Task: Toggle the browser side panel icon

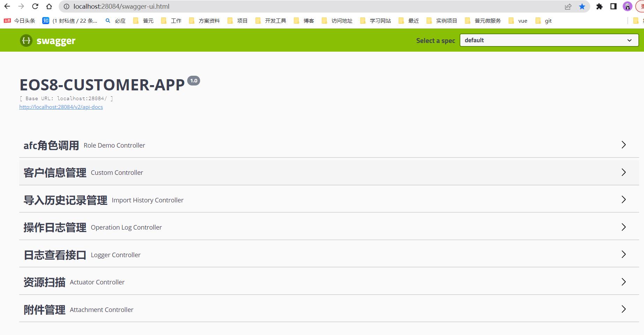Action: click(x=613, y=6)
